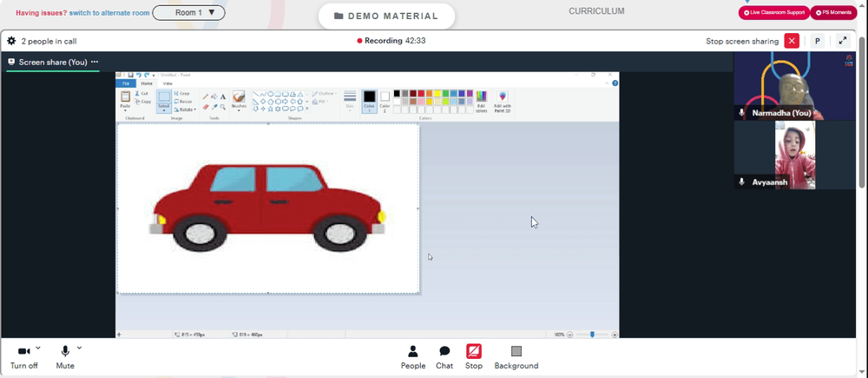Screen dimensions: 868x378
Task: Click the red Stop screen sharing X
Action: pos(792,41)
